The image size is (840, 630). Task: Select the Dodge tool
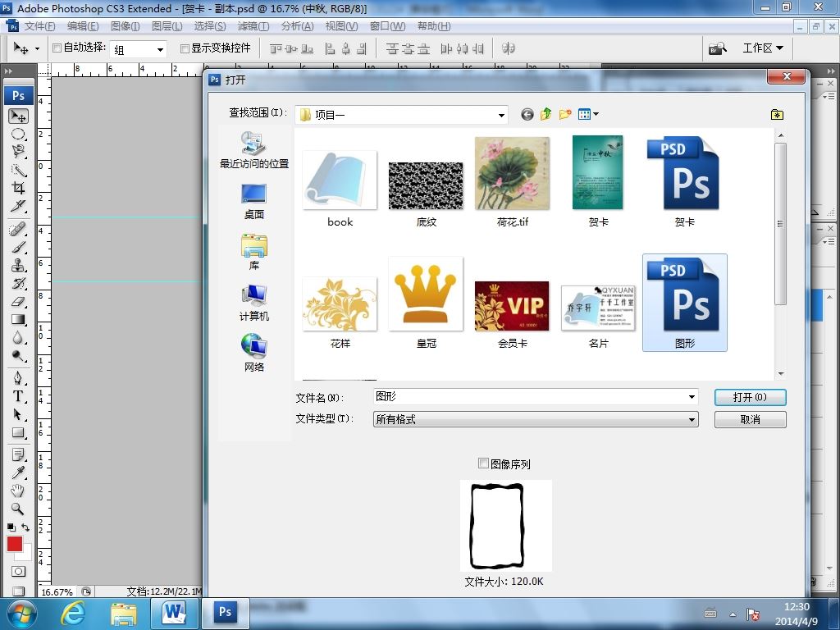(x=18, y=356)
